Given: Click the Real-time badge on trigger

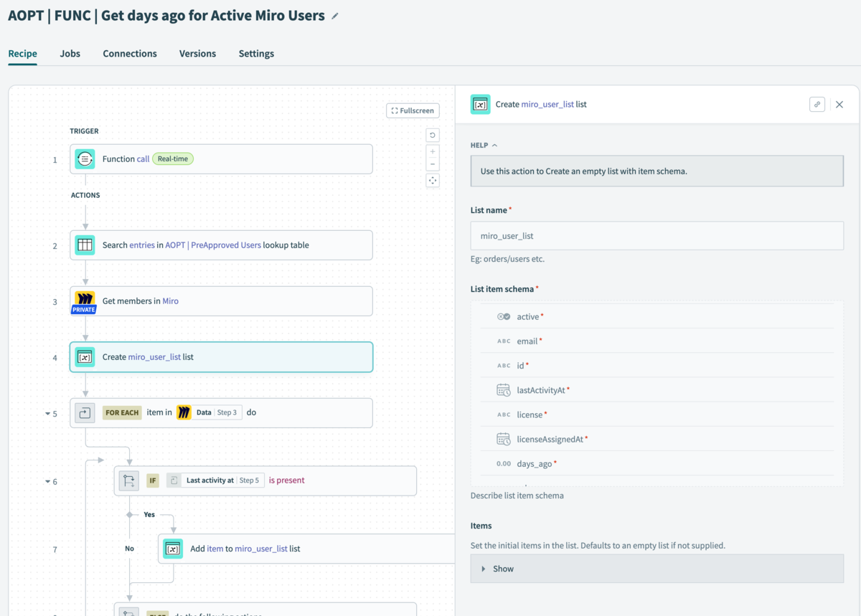Looking at the screenshot, I should 173,159.
